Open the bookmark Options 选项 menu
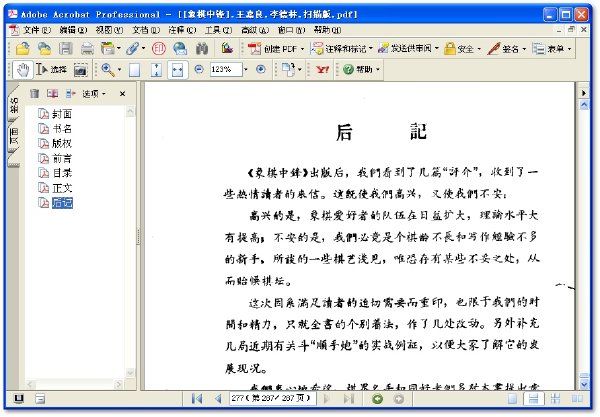 [94, 94]
